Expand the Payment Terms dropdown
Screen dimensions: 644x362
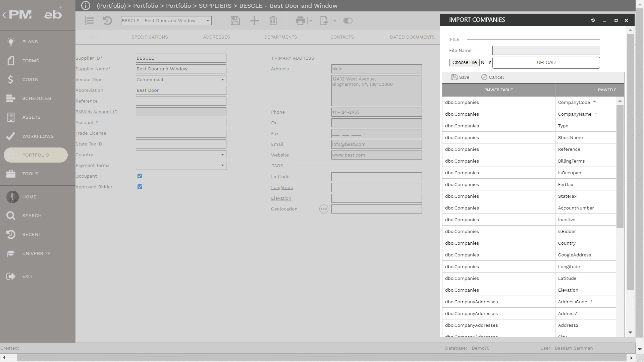(x=222, y=165)
